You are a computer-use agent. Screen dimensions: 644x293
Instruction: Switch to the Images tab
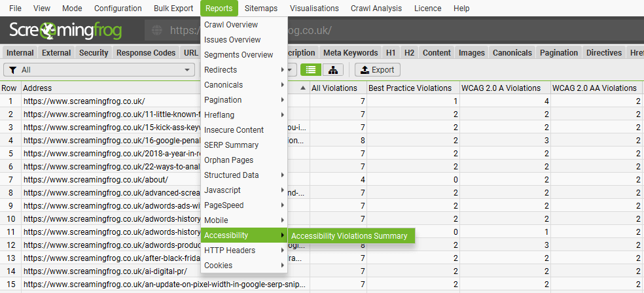471,52
